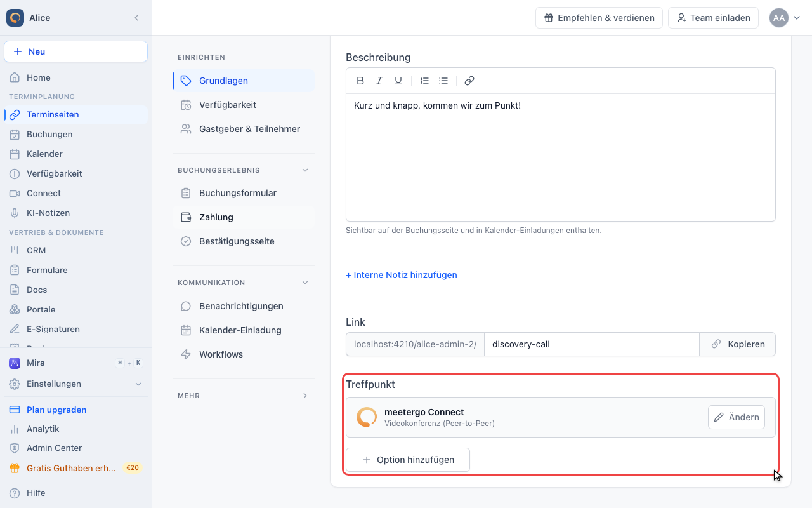
Task: Click the discovery-call link slug field
Action: coord(592,344)
